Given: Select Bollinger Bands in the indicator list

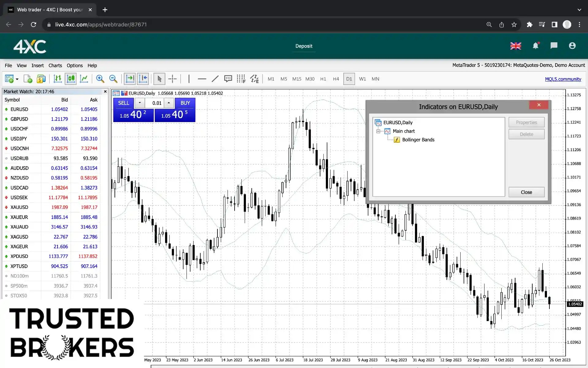Looking at the screenshot, I should 418,140.
